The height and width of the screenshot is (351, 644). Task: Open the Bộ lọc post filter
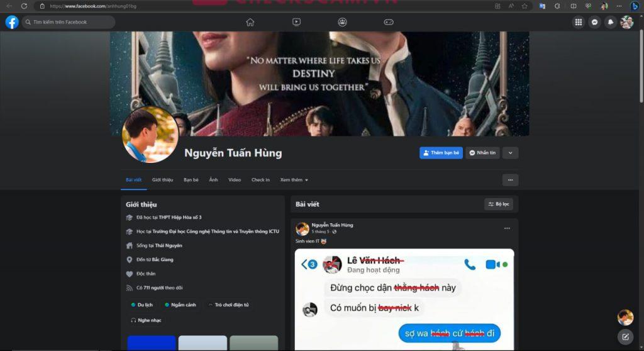click(498, 204)
